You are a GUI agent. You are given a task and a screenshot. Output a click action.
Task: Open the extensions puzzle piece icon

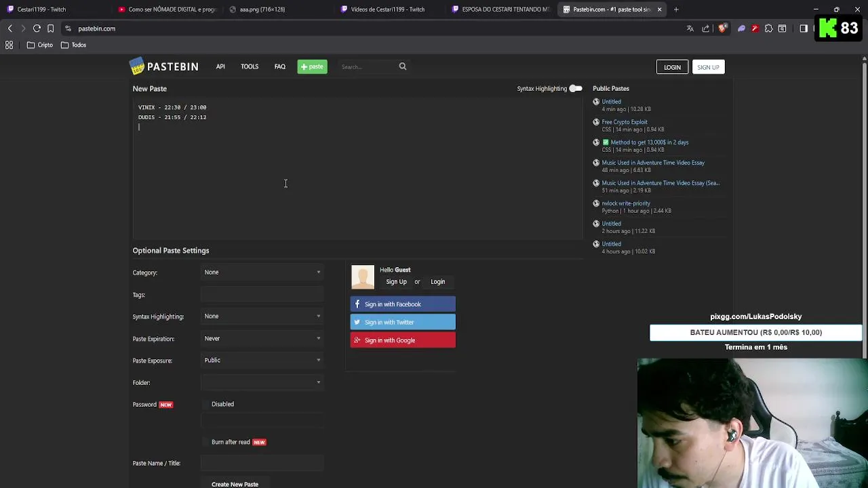coord(768,28)
